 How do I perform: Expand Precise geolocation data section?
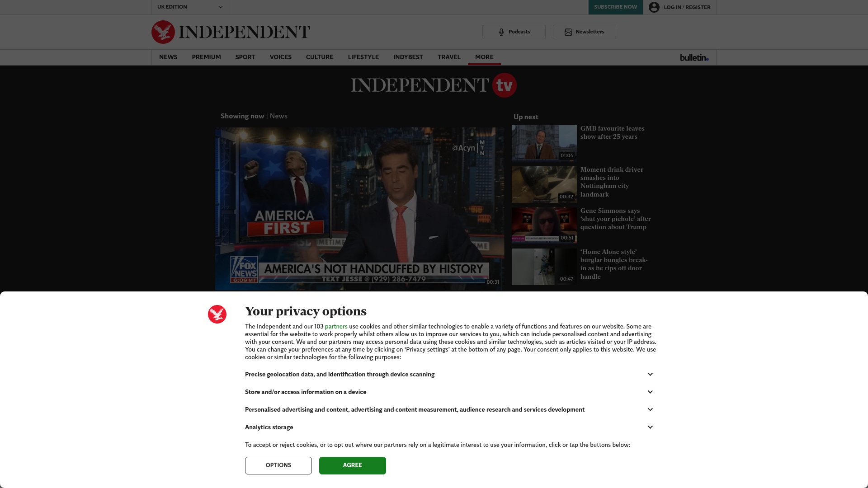pyautogui.click(x=449, y=374)
